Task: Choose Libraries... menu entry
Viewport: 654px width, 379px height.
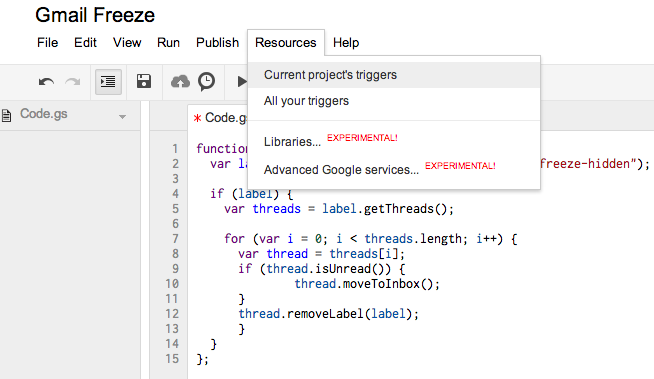Action: (394, 141)
